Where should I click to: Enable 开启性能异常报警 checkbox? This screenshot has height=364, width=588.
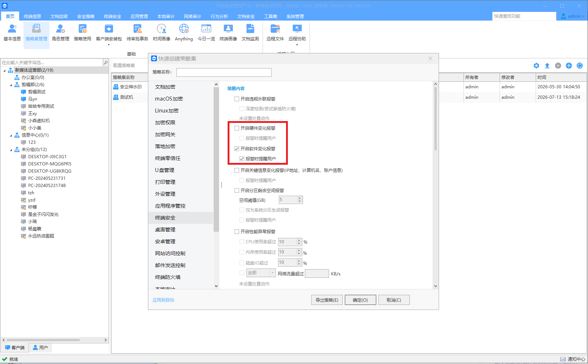[x=237, y=231]
